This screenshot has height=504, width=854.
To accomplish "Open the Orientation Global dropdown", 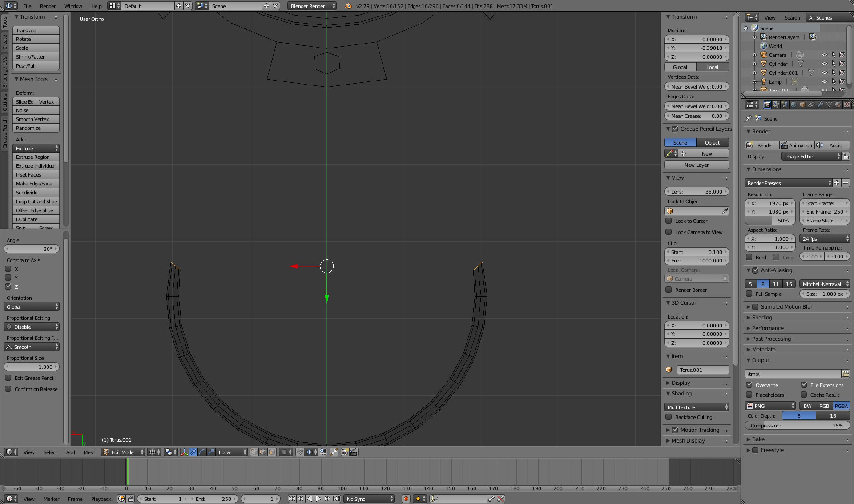I will coord(32,306).
